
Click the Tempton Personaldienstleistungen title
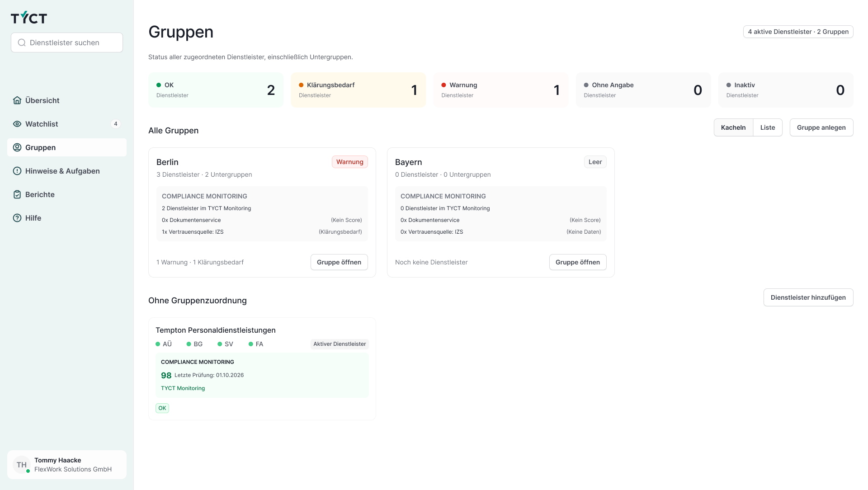point(216,330)
